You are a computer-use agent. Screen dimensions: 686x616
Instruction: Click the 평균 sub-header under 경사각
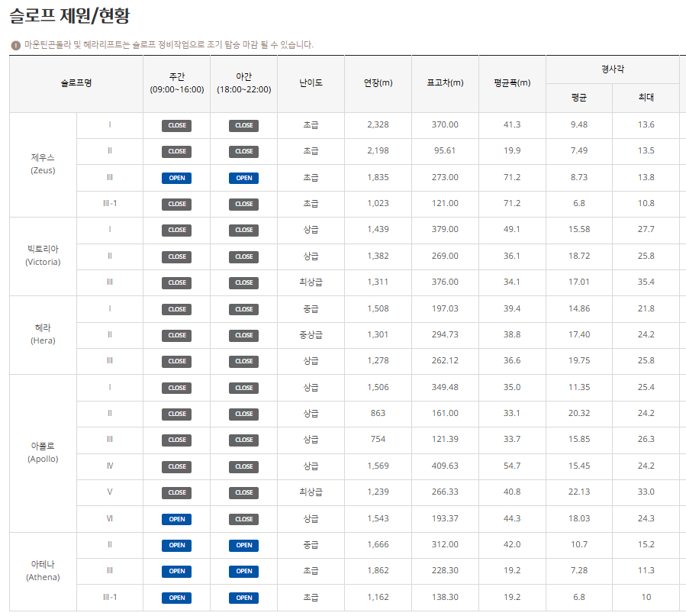tap(579, 98)
